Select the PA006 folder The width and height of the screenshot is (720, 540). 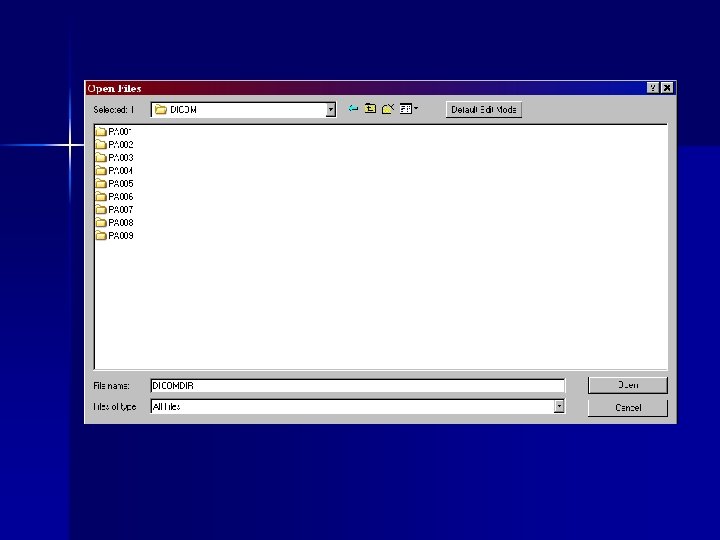coord(114,197)
